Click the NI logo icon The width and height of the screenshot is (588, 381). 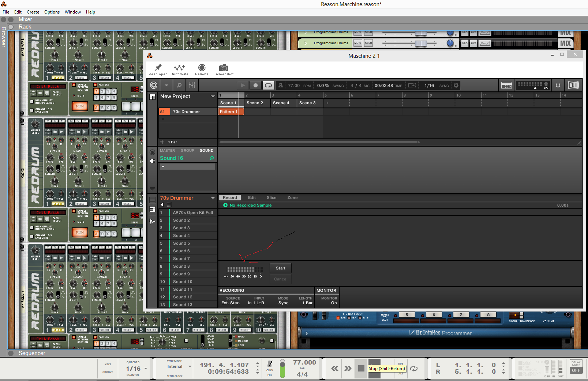point(573,85)
